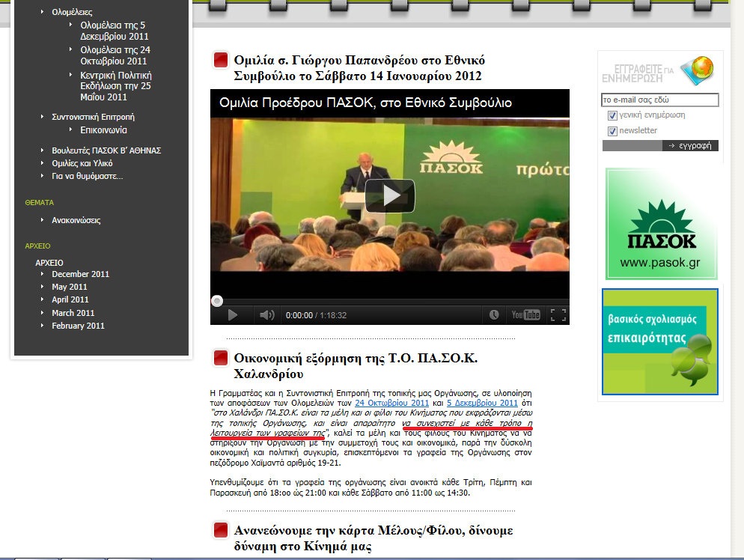
Task: Open the video via the YouTube logo
Action: click(525, 315)
